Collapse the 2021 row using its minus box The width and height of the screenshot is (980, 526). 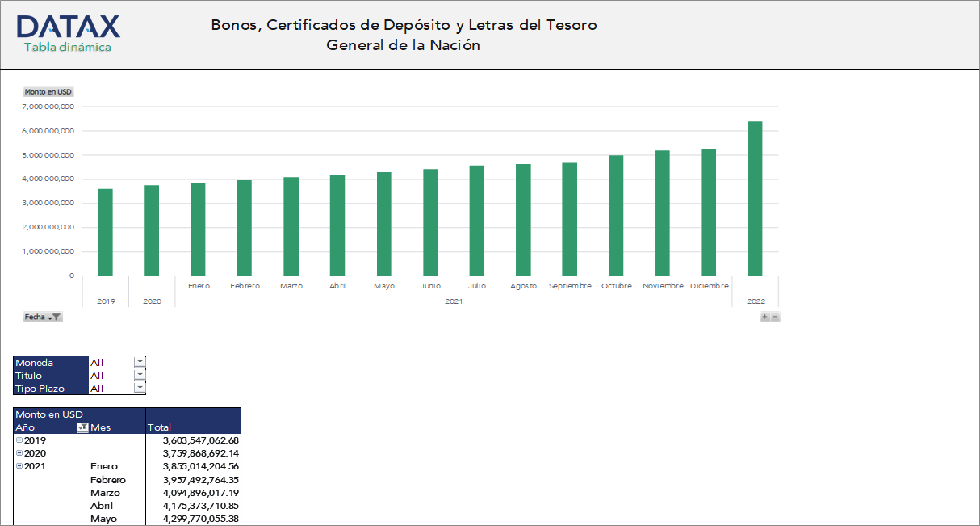18,466
